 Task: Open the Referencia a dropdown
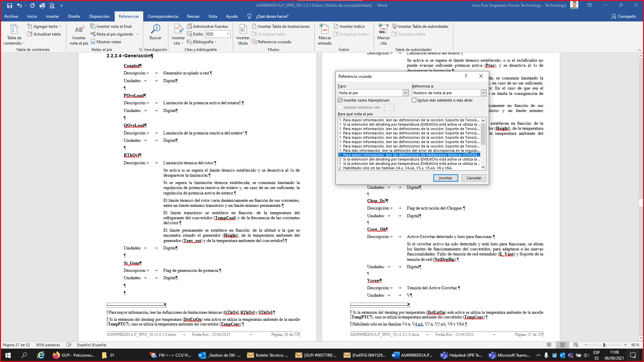click(483, 93)
